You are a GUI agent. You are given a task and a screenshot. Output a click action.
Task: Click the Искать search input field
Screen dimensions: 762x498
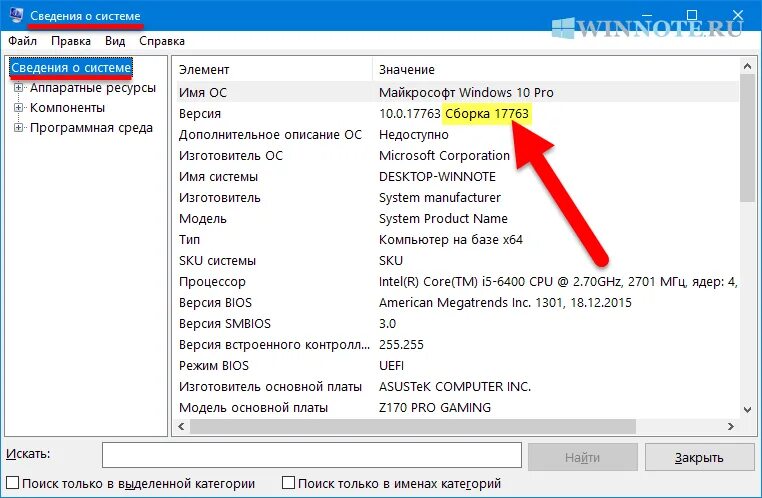click(312, 455)
